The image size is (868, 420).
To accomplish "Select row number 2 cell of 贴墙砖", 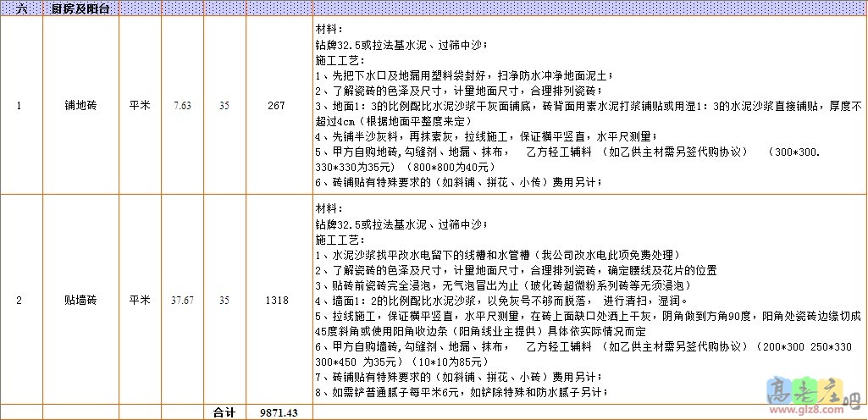I will 20,300.
